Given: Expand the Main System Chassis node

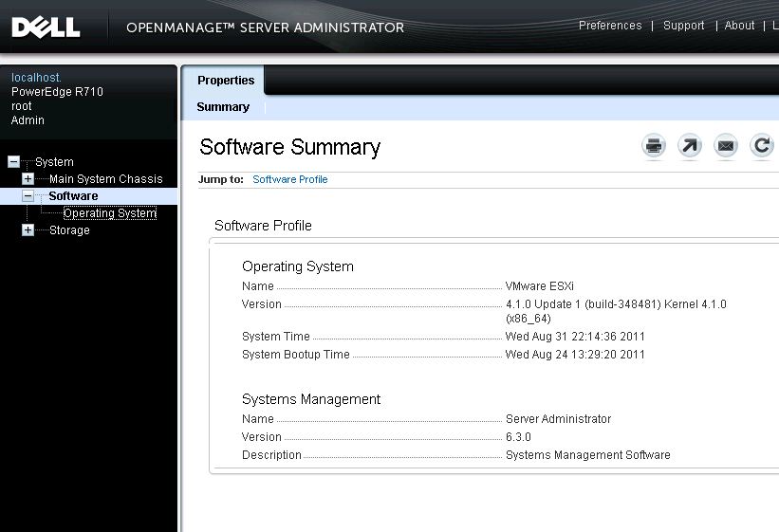Looking at the screenshot, I should tap(28, 179).
